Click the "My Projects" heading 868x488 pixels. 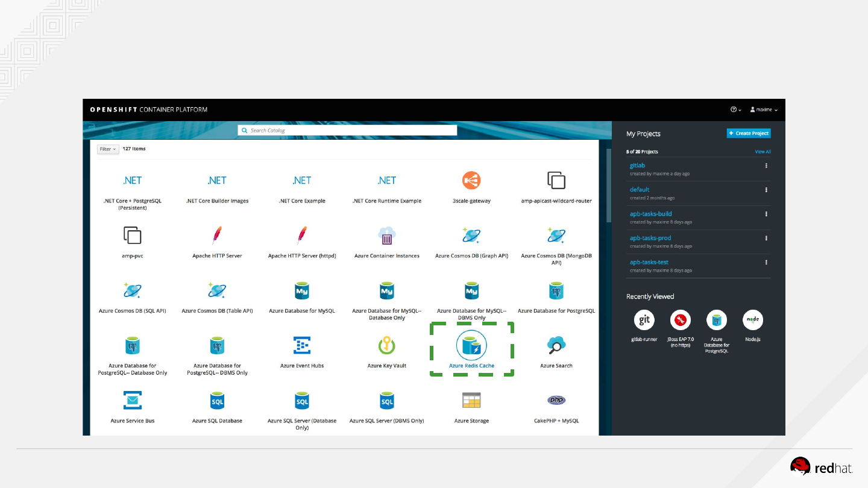click(643, 134)
